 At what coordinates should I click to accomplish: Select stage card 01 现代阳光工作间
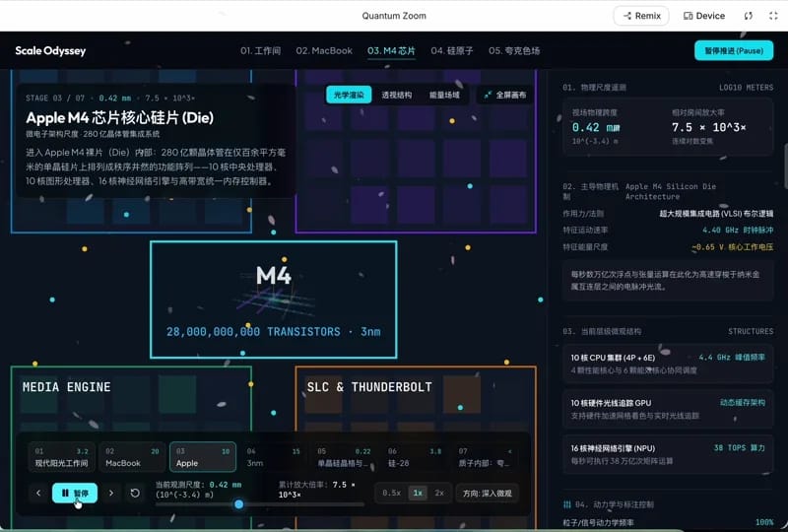point(61,457)
